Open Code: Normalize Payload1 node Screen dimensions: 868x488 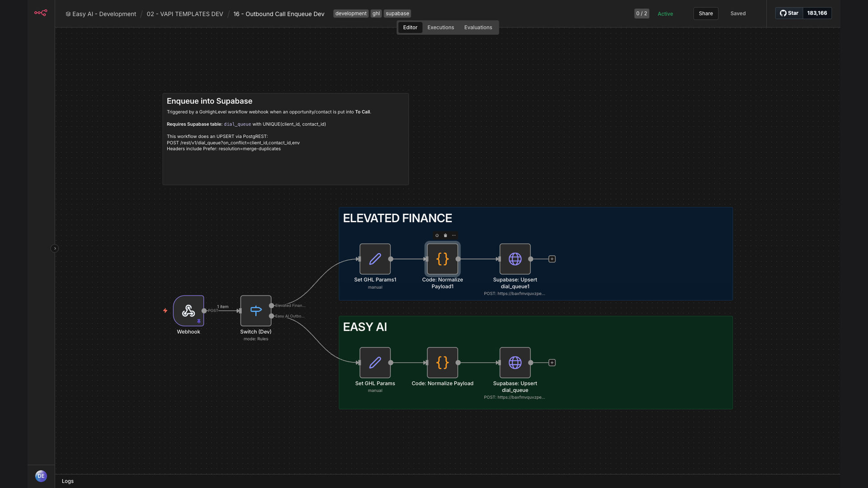click(x=443, y=259)
